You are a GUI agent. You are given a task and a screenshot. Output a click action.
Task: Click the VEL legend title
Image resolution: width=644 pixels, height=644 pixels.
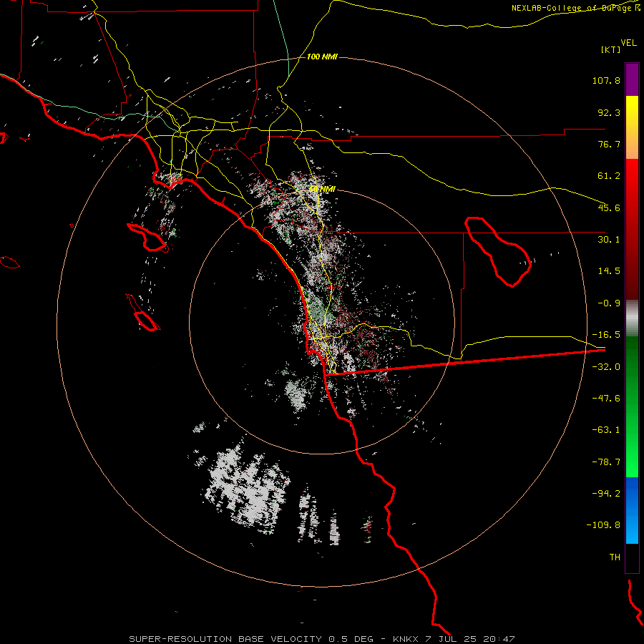point(629,43)
